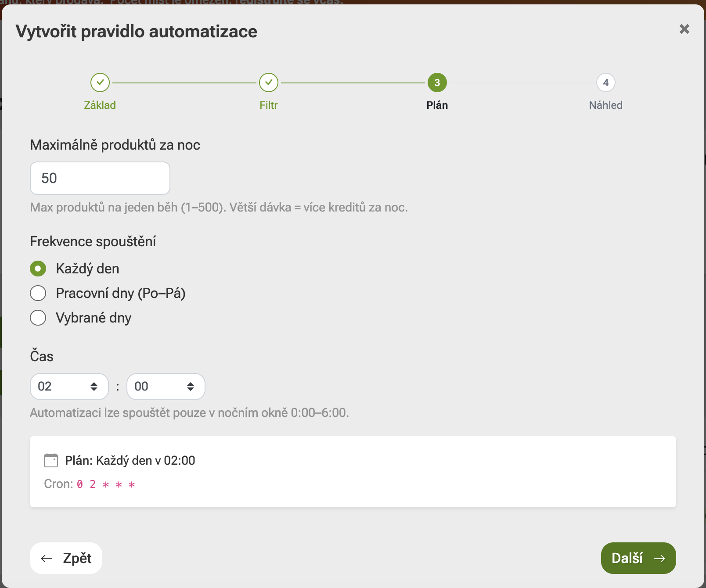
Task: Click the cron expression 0 2 * * *
Action: 106,484
